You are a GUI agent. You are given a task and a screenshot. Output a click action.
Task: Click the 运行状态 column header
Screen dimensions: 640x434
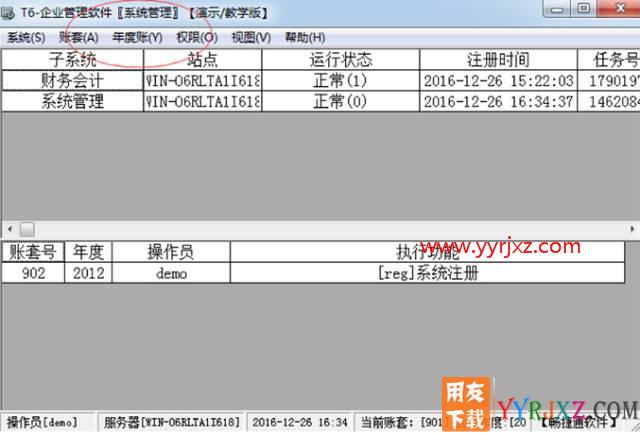click(x=340, y=60)
